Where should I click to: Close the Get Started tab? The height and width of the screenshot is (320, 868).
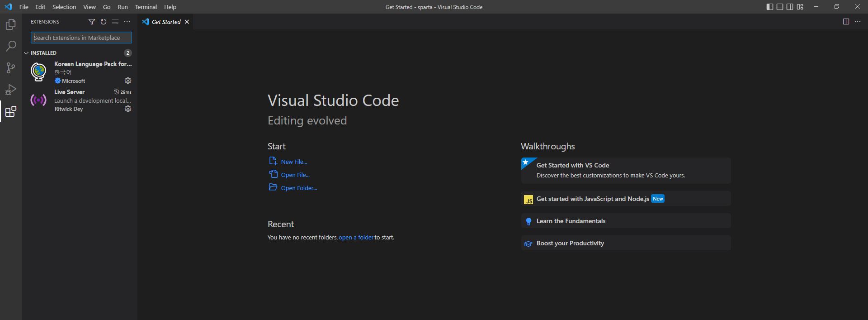187,22
